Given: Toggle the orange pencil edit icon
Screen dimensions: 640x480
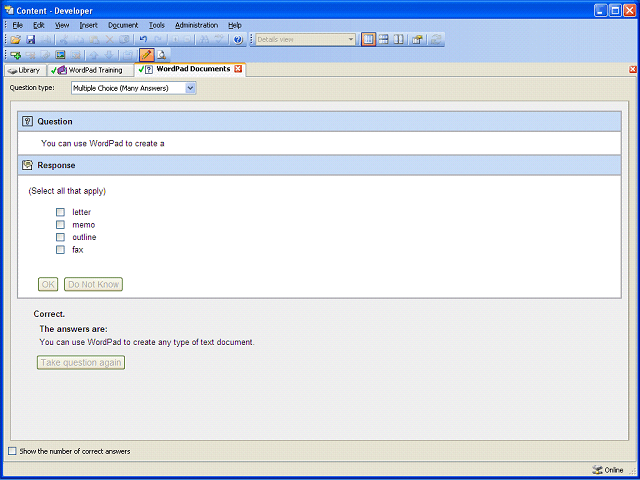Looking at the screenshot, I should coord(147,55).
